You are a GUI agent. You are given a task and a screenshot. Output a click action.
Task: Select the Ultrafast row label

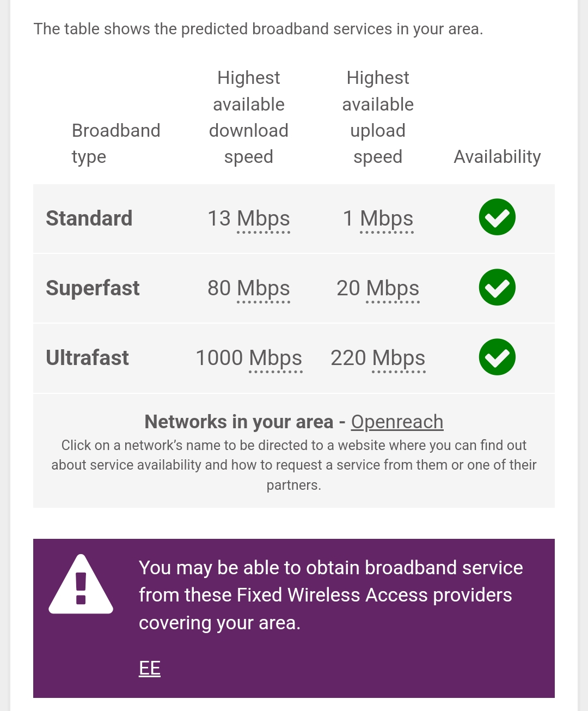click(x=87, y=358)
